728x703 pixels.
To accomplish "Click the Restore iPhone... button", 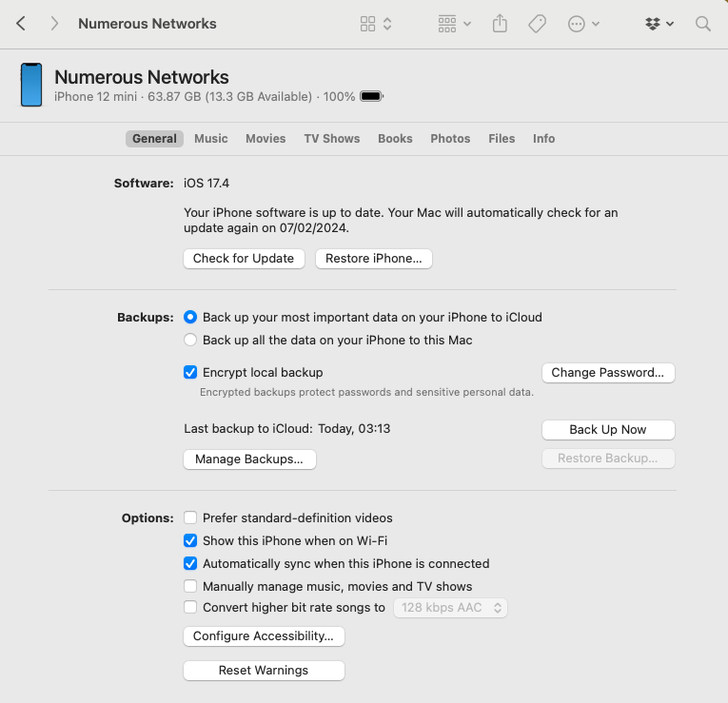I will (374, 259).
